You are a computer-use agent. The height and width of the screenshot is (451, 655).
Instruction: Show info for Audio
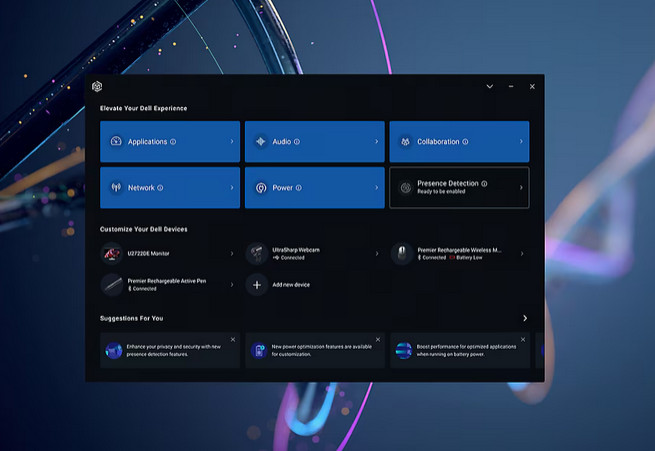click(297, 142)
